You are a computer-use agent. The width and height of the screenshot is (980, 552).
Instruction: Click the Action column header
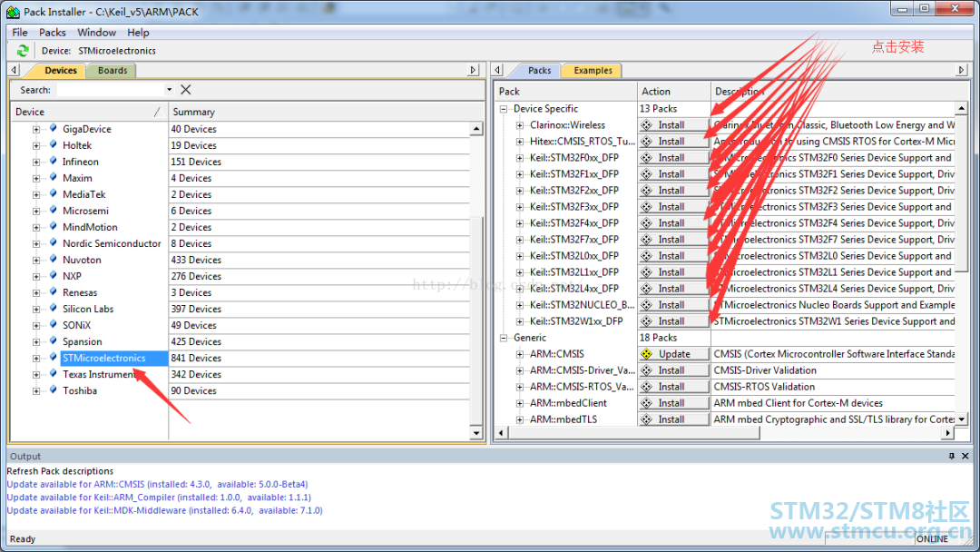click(x=673, y=92)
